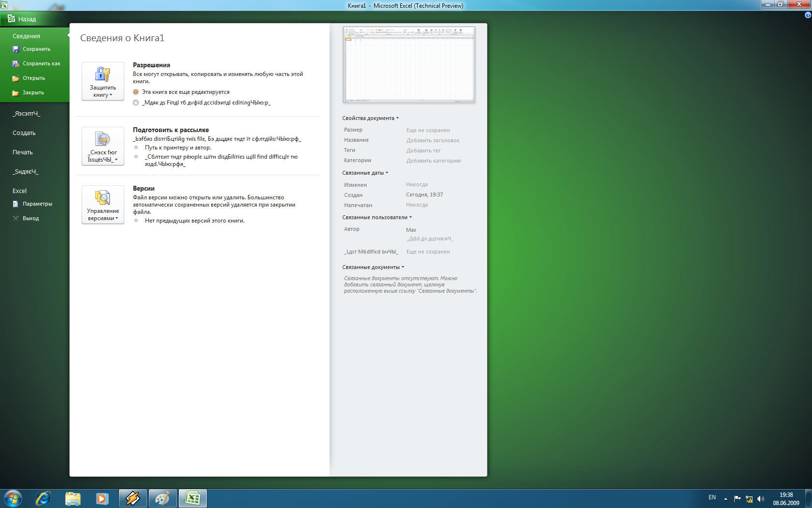Click the Show desktop button
812x508 pixels.
pyautogui.click(x=809, y=498)
